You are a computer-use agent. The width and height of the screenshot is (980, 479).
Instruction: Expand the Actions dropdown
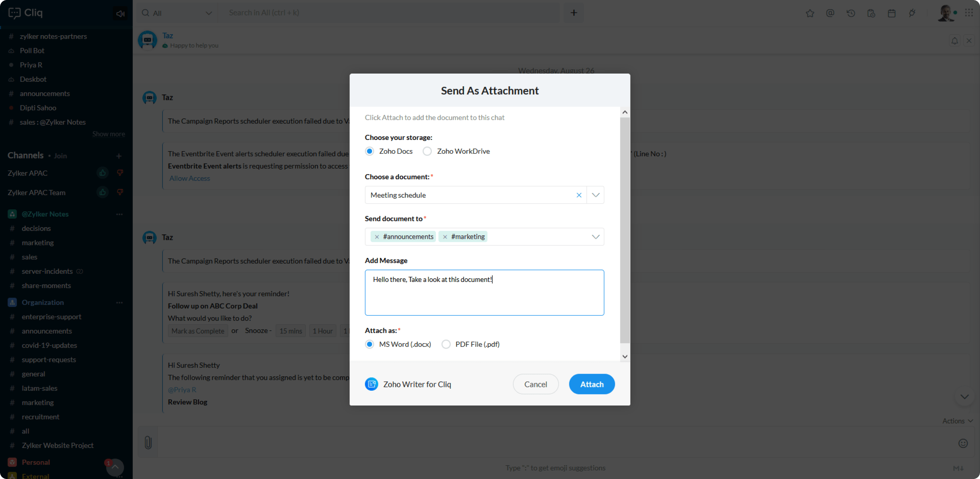[957, 420]
